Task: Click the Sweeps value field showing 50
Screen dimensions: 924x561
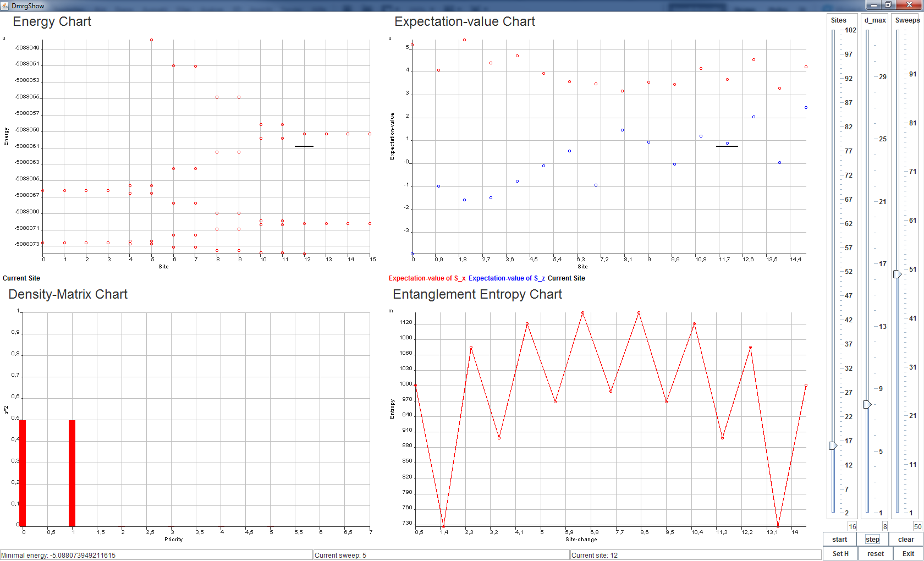Action: click(917, 526)
